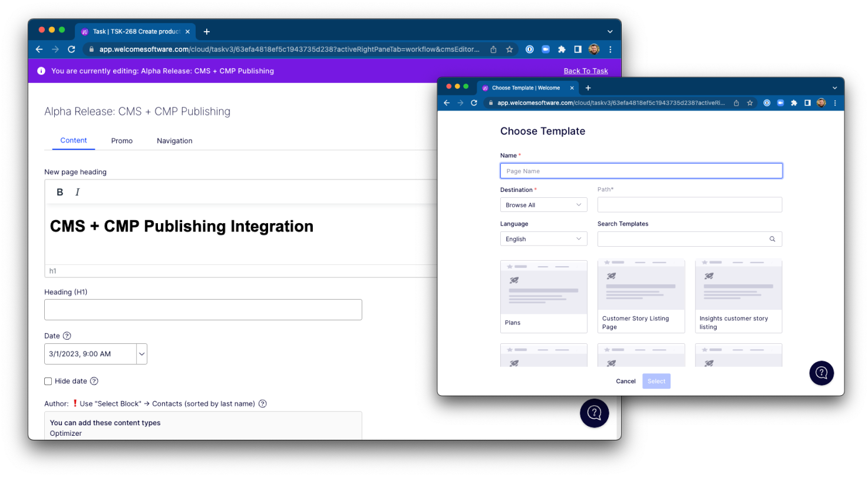868x477 pixels.
Task: Choose Insights customer story listing template
Action: (x=739, y=296)
